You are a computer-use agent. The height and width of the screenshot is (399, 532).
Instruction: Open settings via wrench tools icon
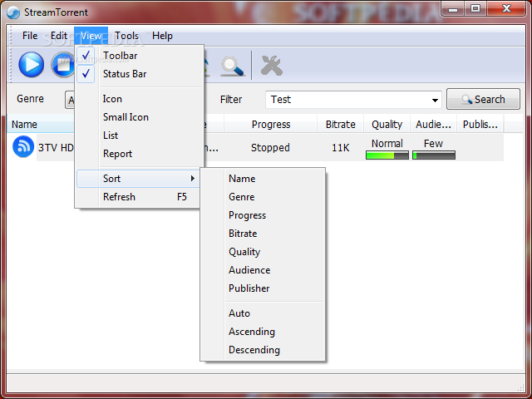point(272,65)
